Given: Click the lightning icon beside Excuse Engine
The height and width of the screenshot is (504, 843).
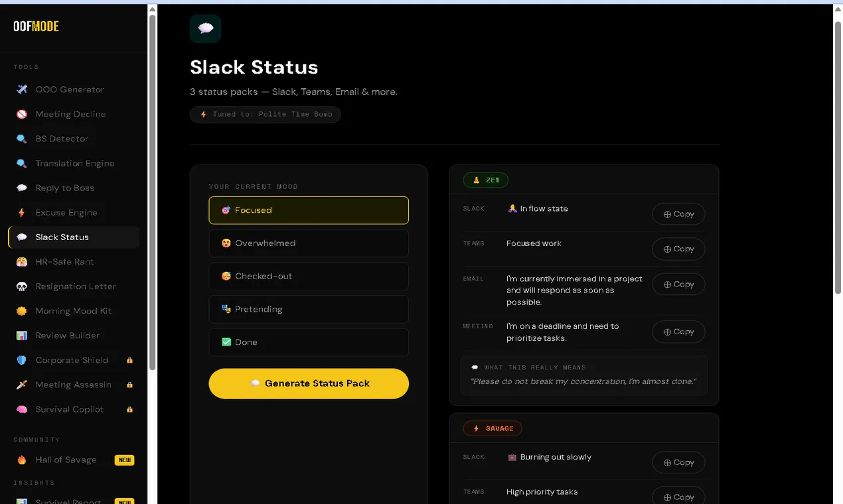Looking at the screenshot, I should [x=22, y=212].
